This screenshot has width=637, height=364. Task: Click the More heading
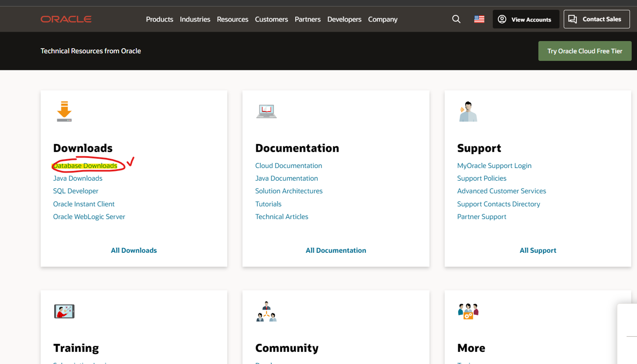pyautogui.click(x=471, y=348)
